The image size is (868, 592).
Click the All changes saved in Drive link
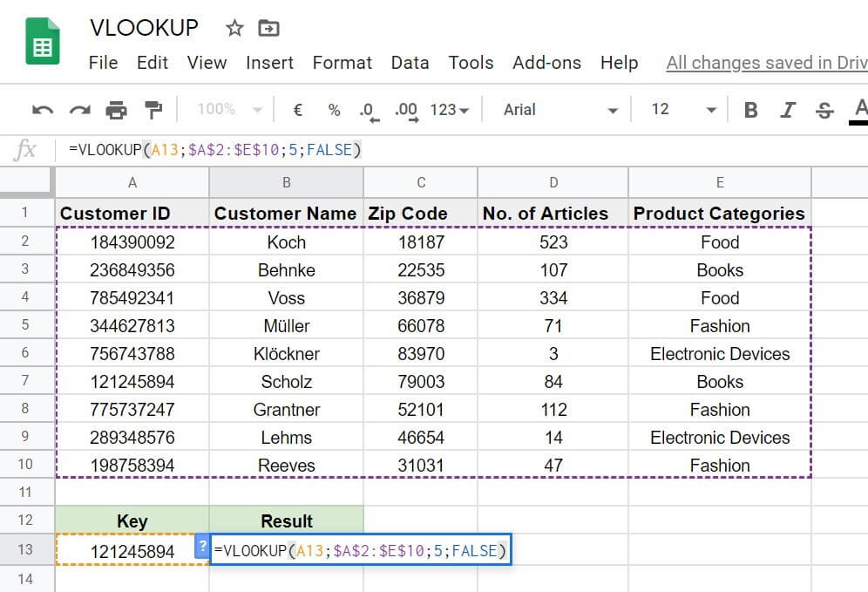point(765,63)
